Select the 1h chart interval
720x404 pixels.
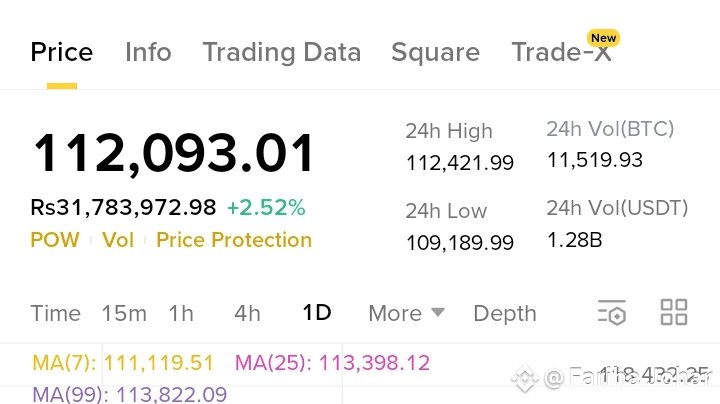tap(181, 313)
